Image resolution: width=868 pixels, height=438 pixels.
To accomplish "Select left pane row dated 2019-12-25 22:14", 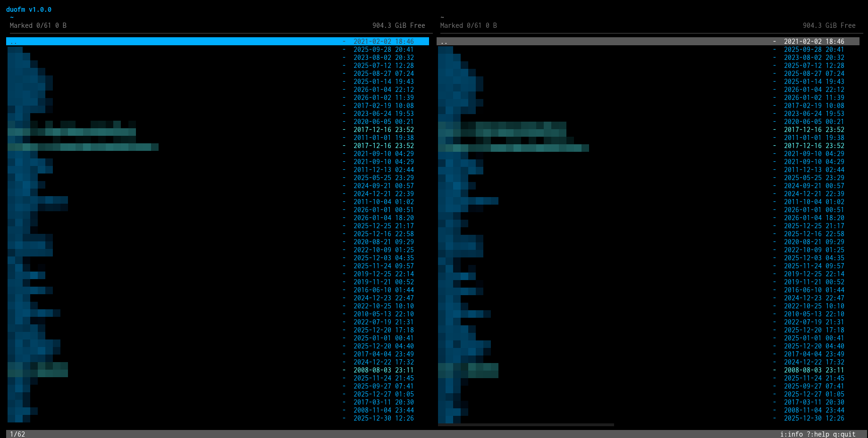I will (x=218, y=274).
